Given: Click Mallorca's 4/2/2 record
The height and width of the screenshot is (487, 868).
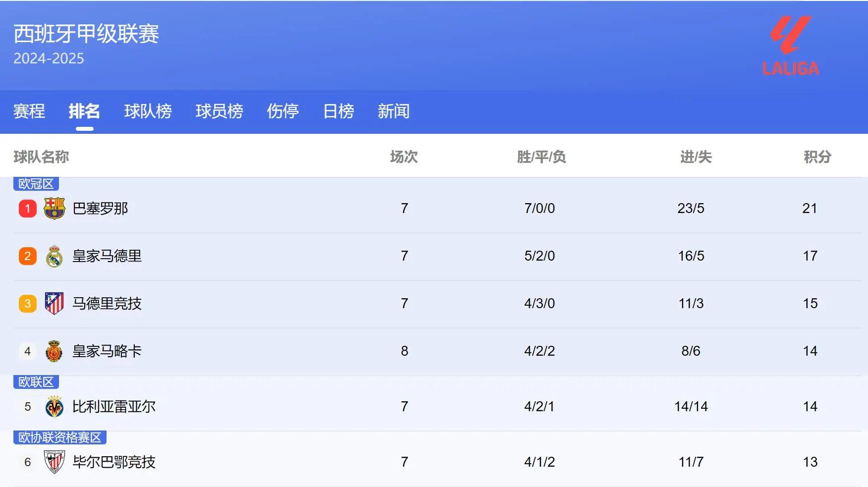Looking at the screenshot, I should coord(540,351).
